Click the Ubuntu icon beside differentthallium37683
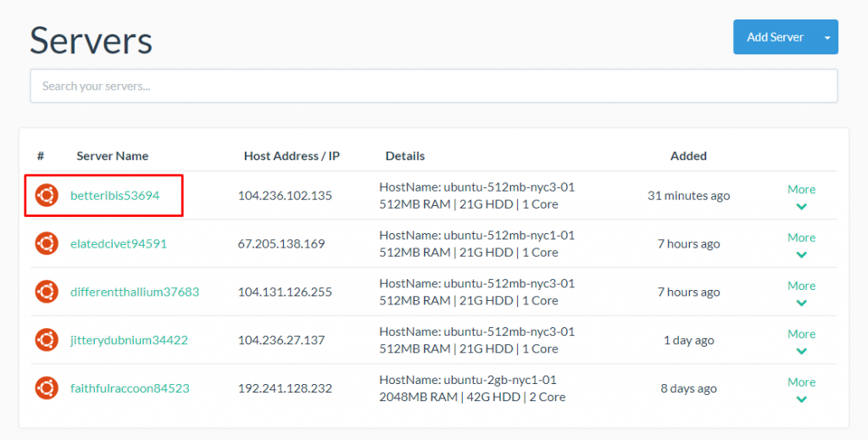 click(x=47, y=292)
